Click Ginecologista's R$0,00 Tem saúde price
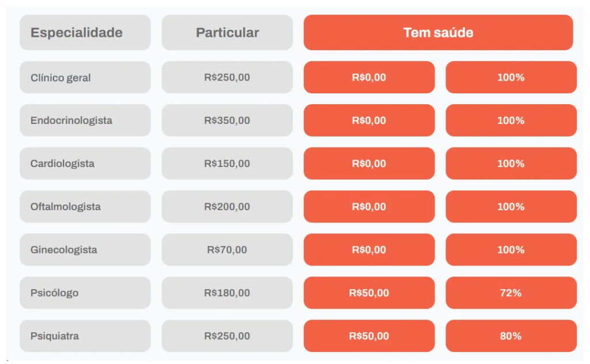Screen dimensions: 590x364 369,250
